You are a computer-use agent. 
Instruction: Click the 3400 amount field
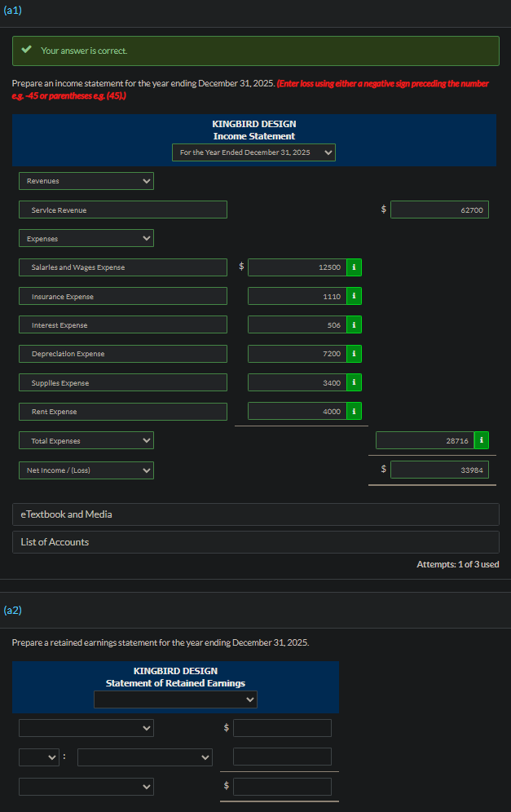(297, 382)
